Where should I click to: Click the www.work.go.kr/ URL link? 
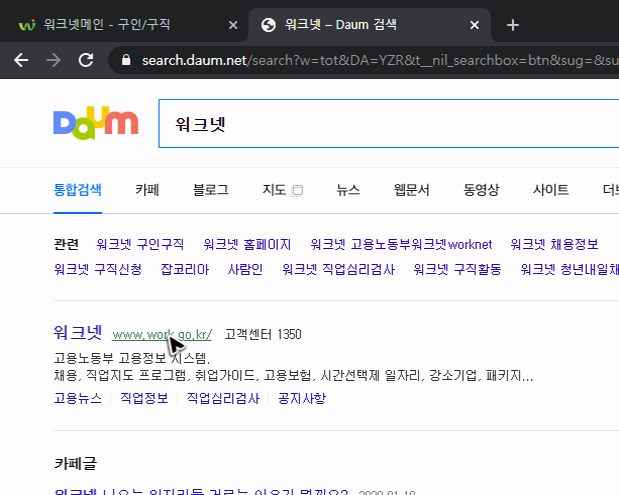pyautogui.click(x=162, y=335)
